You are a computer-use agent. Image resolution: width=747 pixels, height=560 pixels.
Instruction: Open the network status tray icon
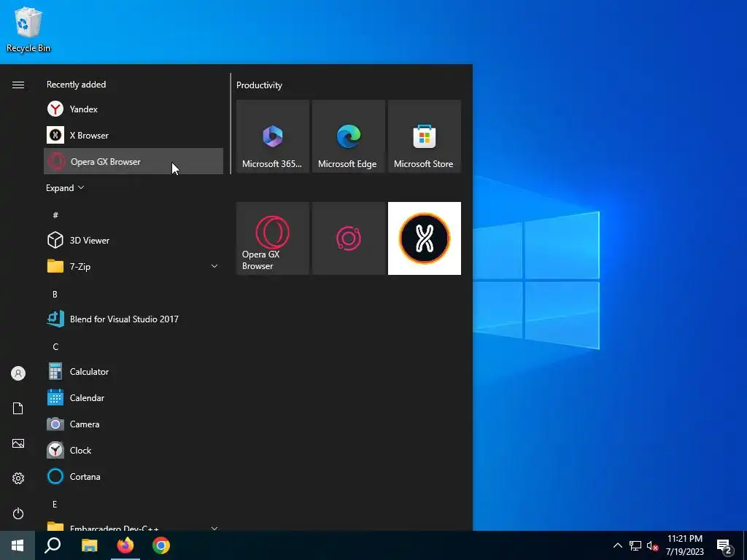(635, 545)
